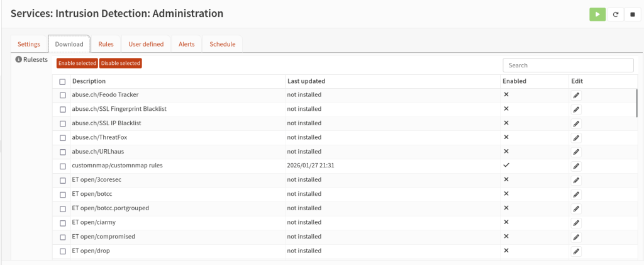Open the Alerts tab
The image size is (644, 265).
(187, 44)
